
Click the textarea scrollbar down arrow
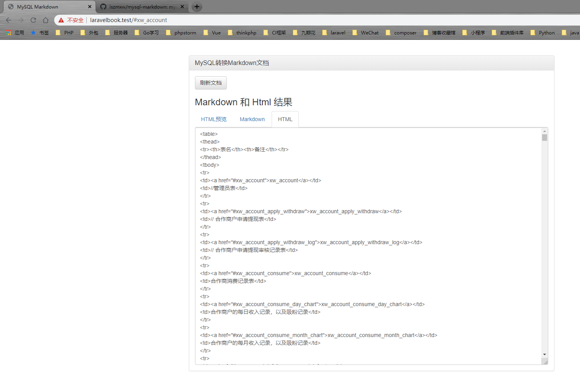[544, 354]
